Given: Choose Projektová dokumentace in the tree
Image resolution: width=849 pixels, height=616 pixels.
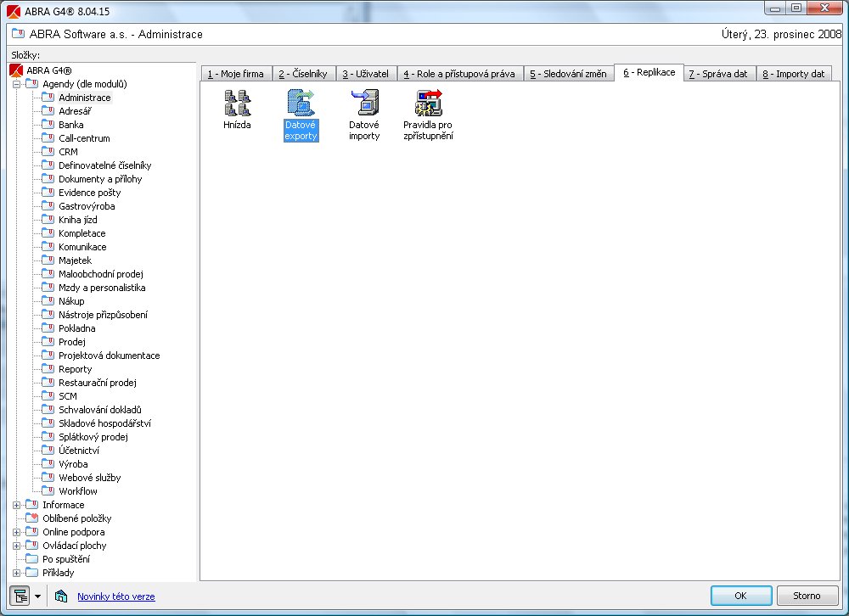Looking at the screenshot, I should click(110, 356).
